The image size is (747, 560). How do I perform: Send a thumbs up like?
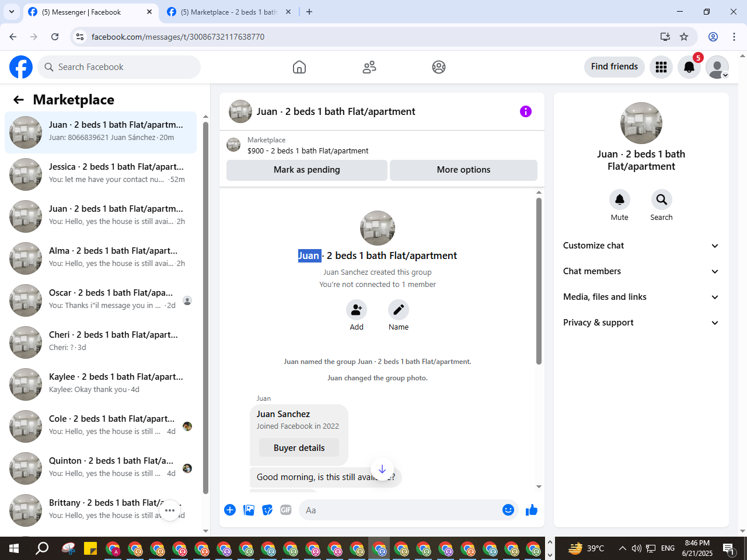(x=532, y=510)
